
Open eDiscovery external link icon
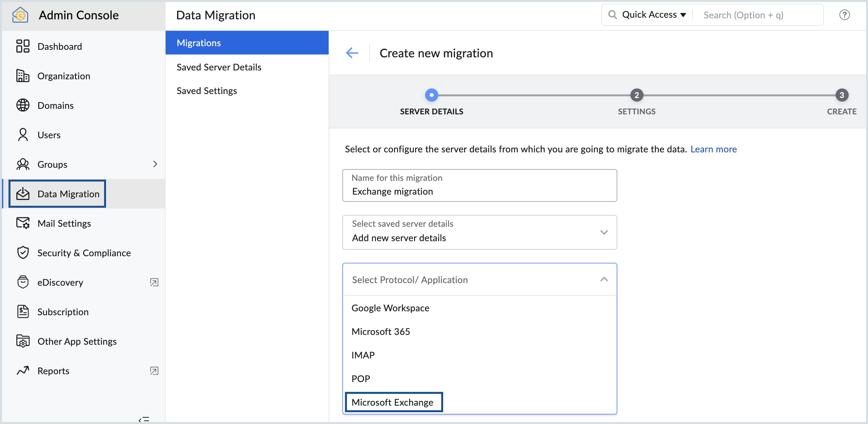point(154,282)
